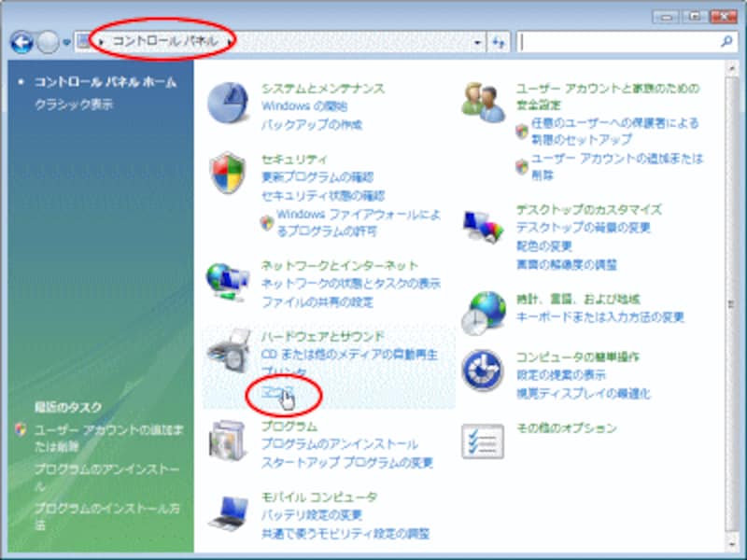This screenshot has height=560, width=747.
Task: Open the プログラム heading link
Action: point(289,426)
